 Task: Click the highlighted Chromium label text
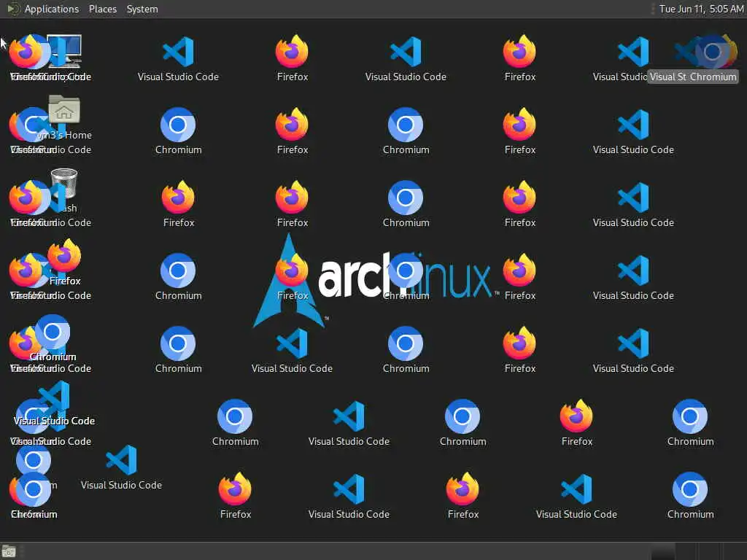pos(713,77)
